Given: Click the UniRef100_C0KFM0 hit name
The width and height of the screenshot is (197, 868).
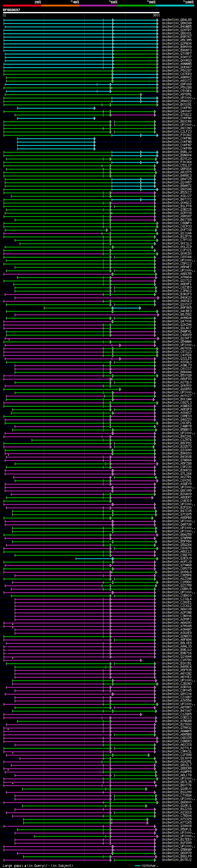Looking at the screenshot, I should (x=177, y=108).
